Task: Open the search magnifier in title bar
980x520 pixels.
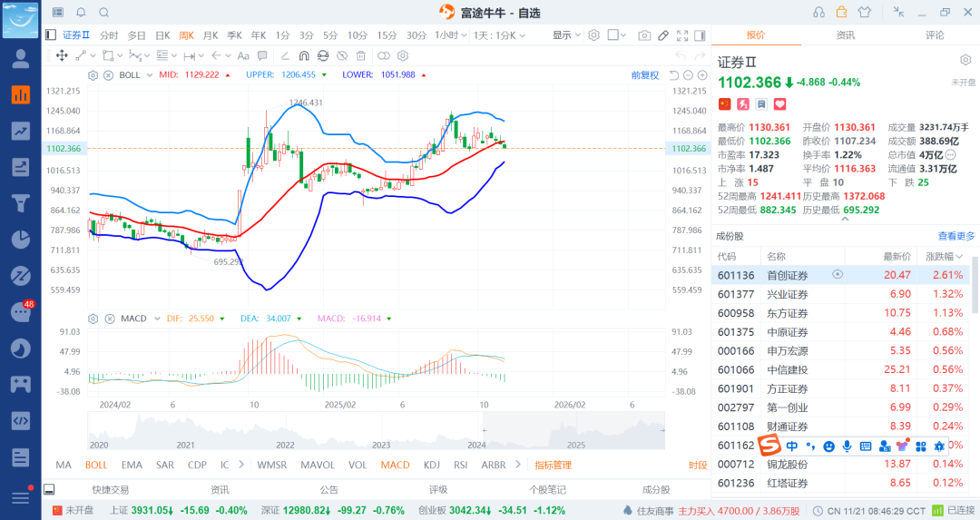Action: [103, 12]
